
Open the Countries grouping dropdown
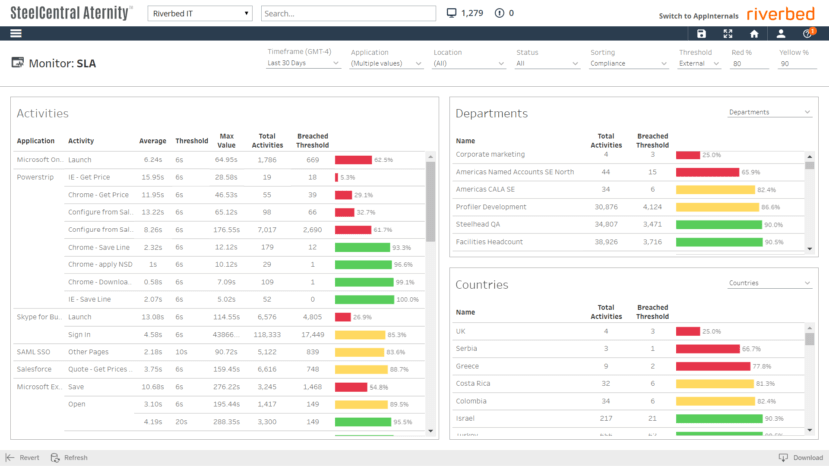pos(769,283)
